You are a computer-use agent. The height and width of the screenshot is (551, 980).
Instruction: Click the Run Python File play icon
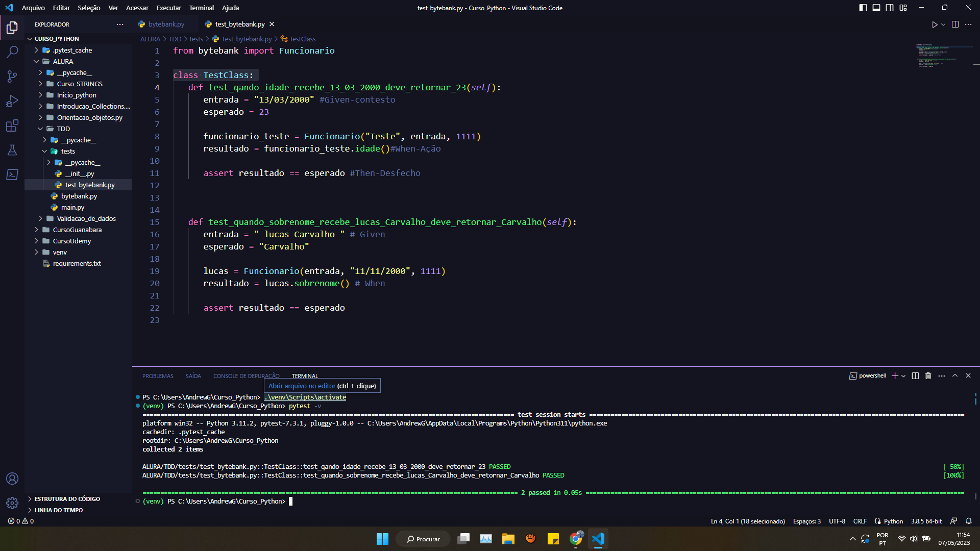point(934,24)
